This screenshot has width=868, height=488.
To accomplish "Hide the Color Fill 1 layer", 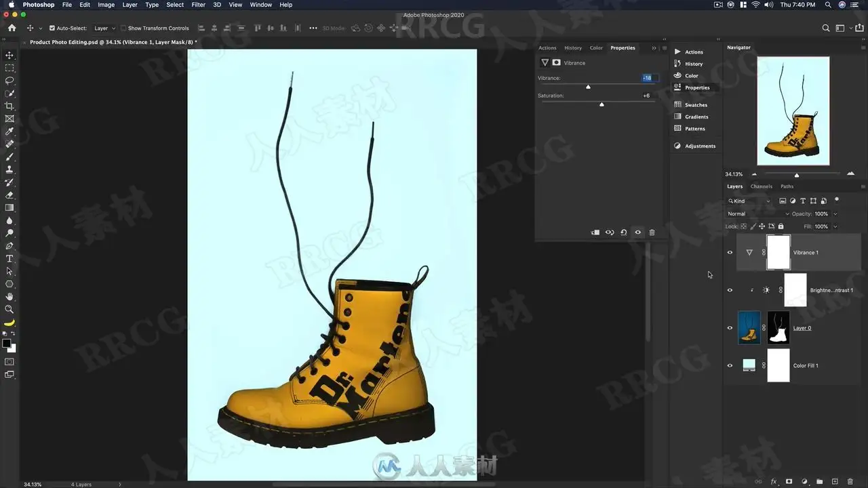I will tap(730, 365).
